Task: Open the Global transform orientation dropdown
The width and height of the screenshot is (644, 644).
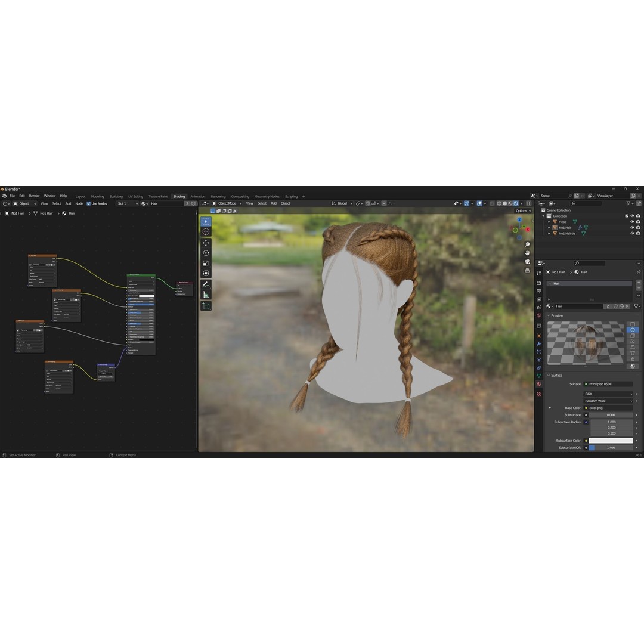Action: tap(342, 203)
